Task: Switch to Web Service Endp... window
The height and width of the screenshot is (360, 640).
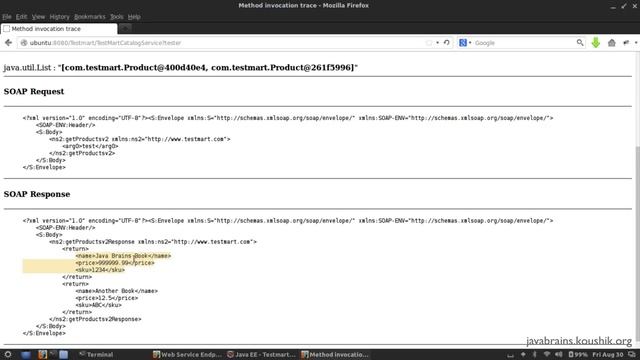Action: click(187, 354)
